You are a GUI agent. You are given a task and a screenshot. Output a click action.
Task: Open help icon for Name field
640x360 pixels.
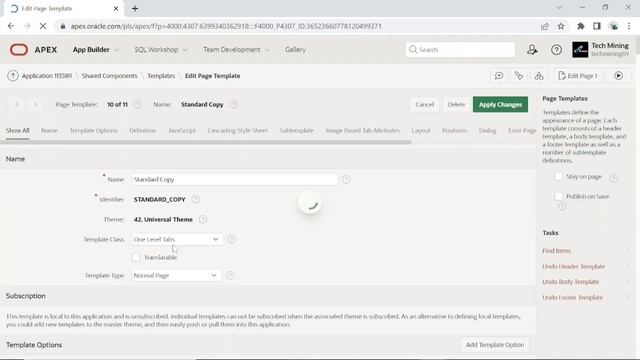pyautogui.click(x=346, y=179)
